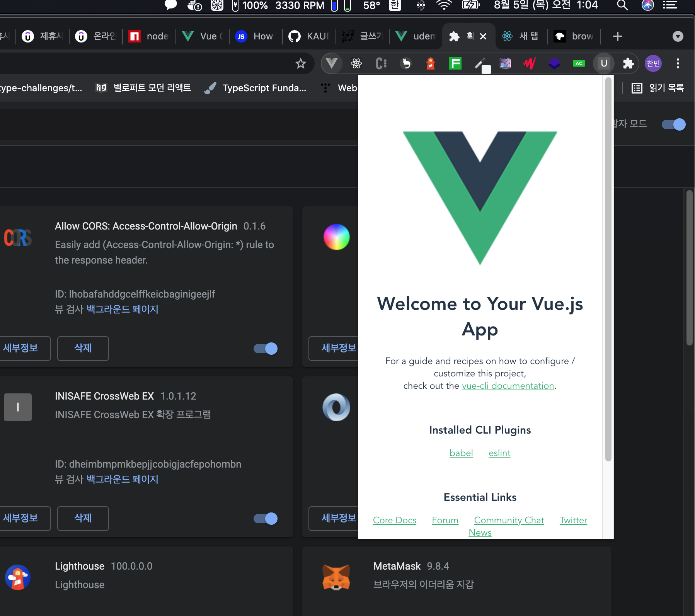Open the eslint plugin link
This screenshot has width=695, height=616.
pyautogui.click(x=499, y=453)
